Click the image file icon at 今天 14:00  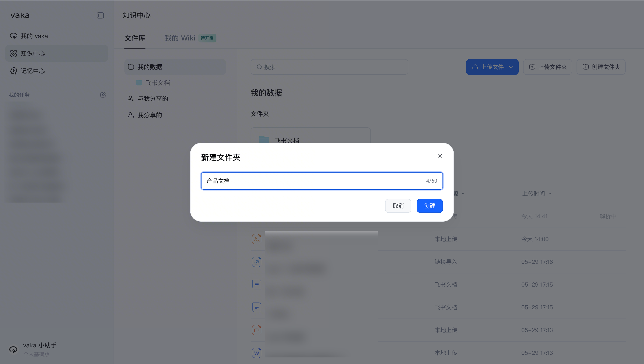257,239
